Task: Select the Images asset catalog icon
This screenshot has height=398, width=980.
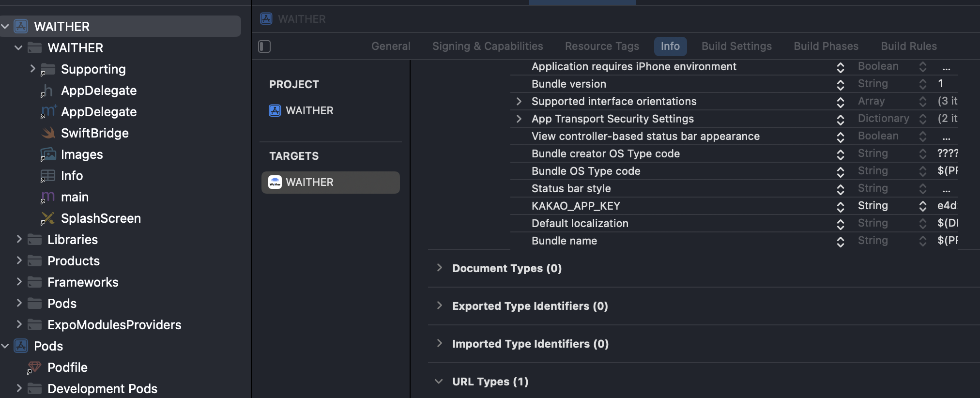Action: [x=48, y=154]
